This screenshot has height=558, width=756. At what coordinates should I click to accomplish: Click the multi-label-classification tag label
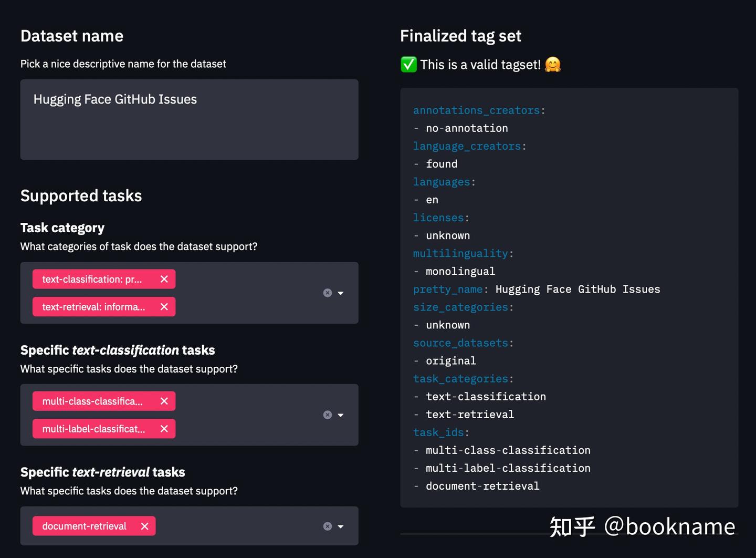click(93, 429)
